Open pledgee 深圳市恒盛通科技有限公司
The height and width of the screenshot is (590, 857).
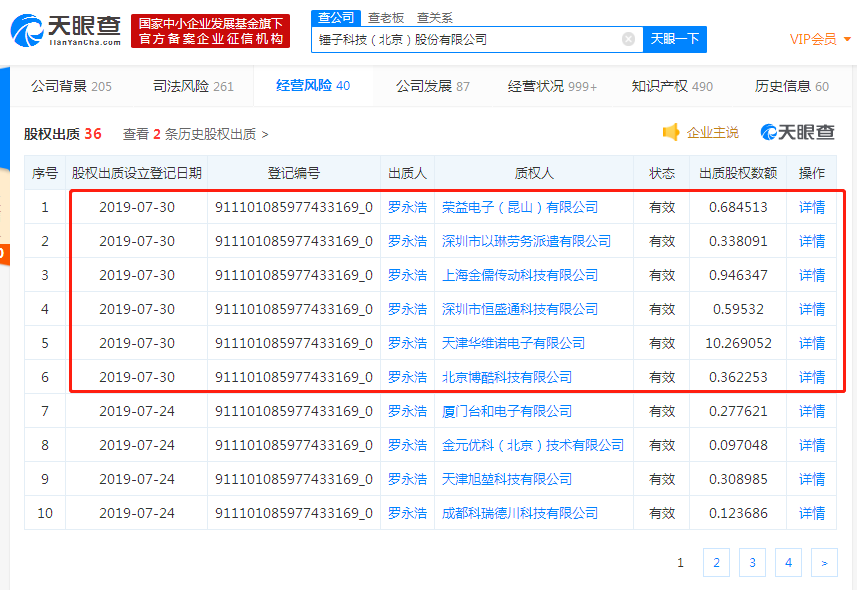coord(520,309)
